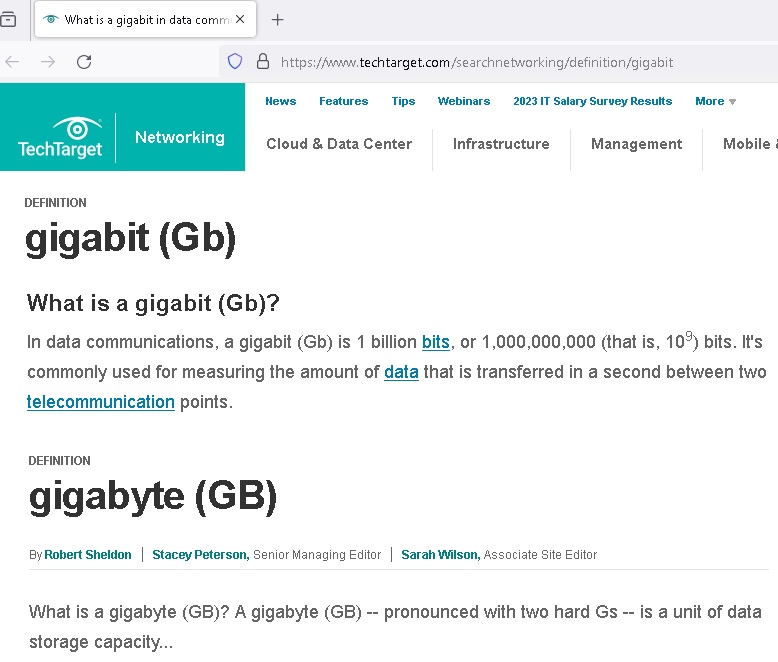Click the back navigation arrow
Screen dimensions: 778x662
[x=12, y=62]
